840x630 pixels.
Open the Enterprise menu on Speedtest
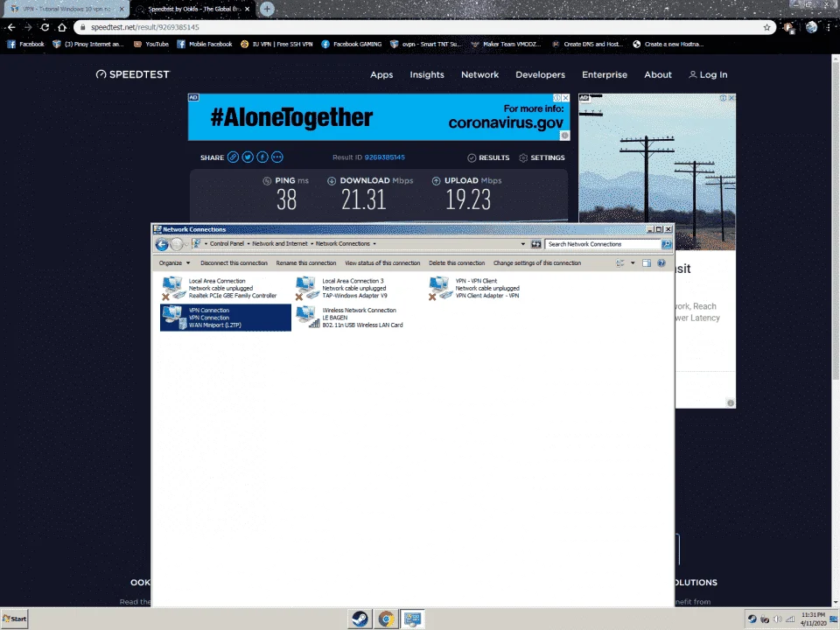click(x=605, y=74)
